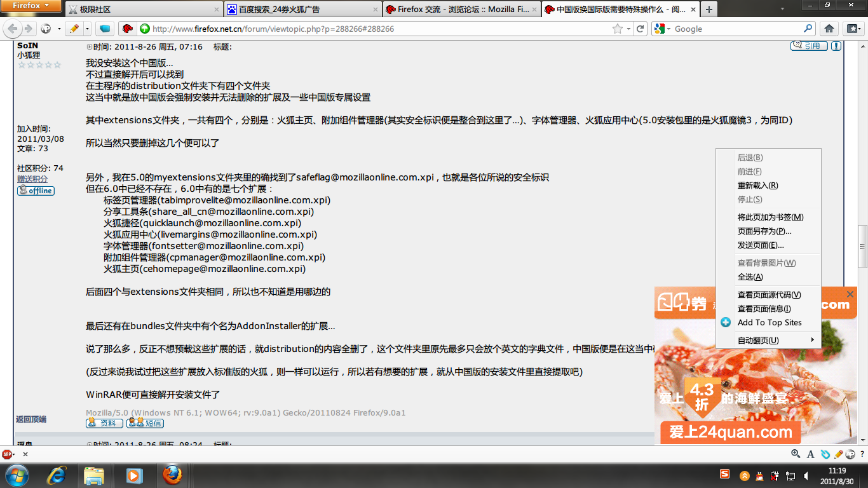Click the QQ penguin tray icon

click(758, 475)
